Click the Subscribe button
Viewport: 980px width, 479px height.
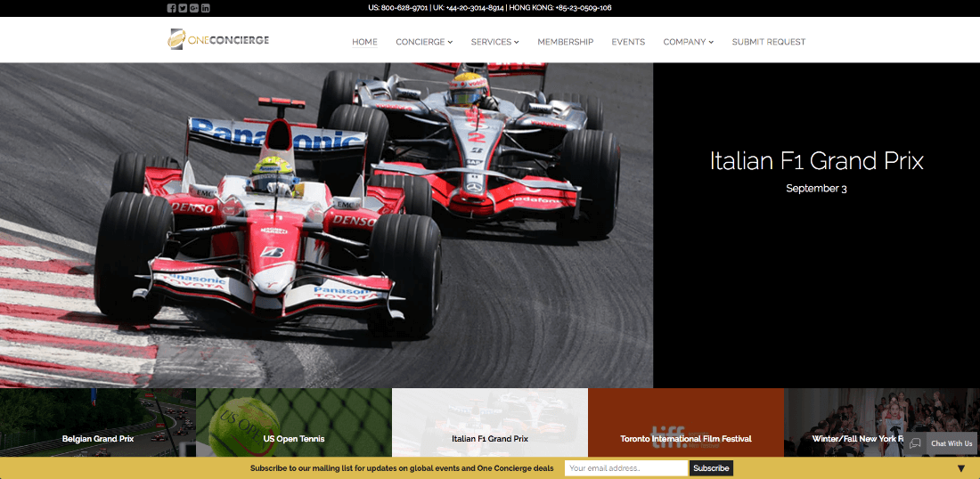tap(711, 468)
